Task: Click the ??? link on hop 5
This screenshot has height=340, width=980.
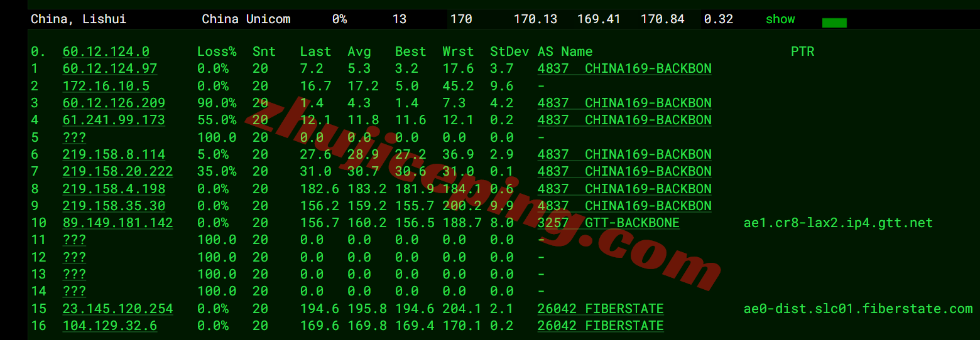Action: tap(74, 137)
